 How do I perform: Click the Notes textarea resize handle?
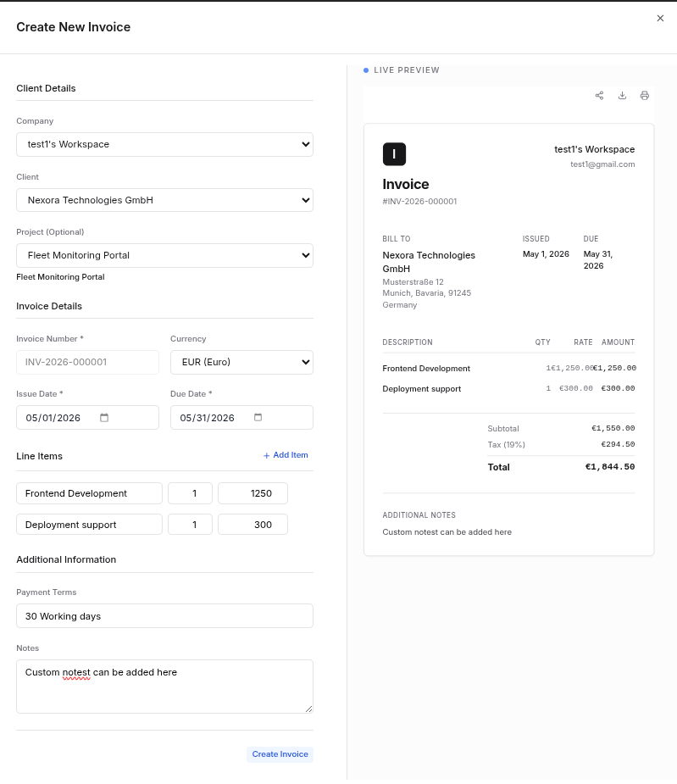(x=308, y=709)
